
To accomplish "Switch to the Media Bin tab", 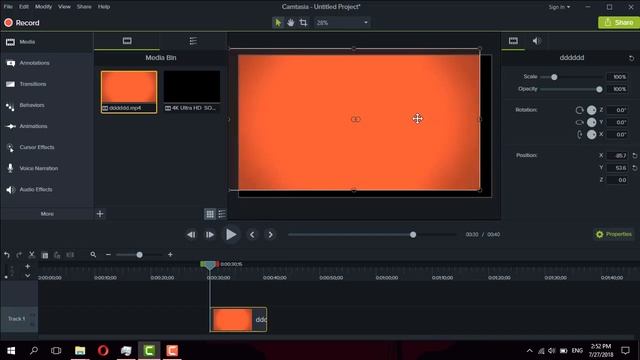I will coord(127,41).
